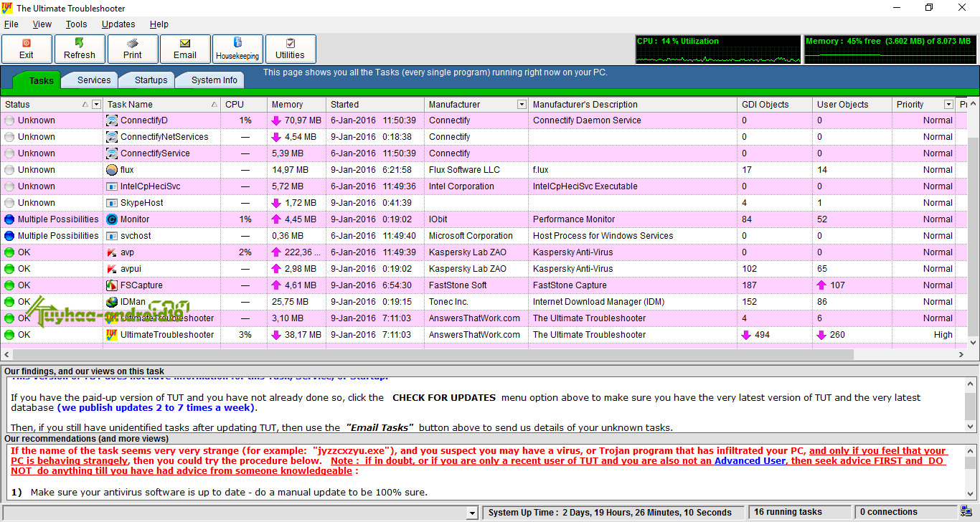
Task: Click the Exit toolbar button
Action: click(x=27, y=49)
